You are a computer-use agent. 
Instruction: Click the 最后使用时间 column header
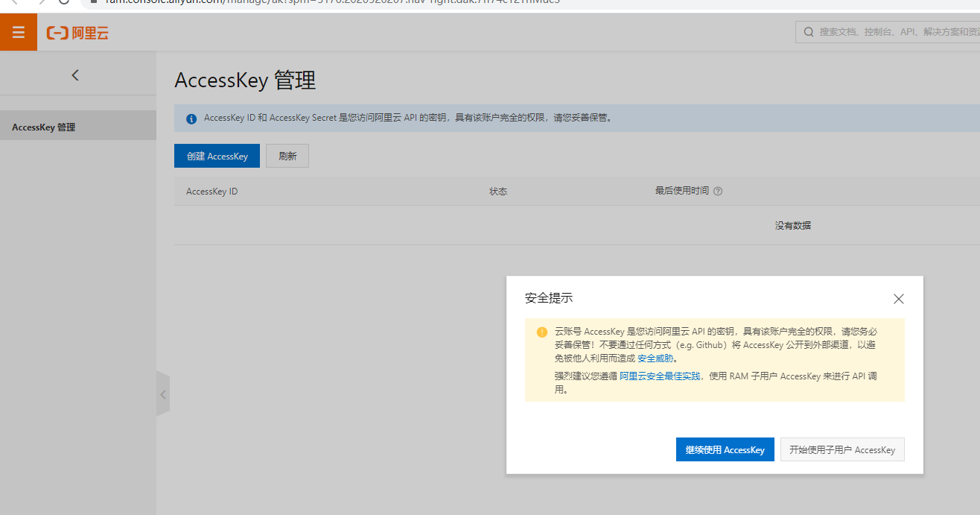[682, 191]
